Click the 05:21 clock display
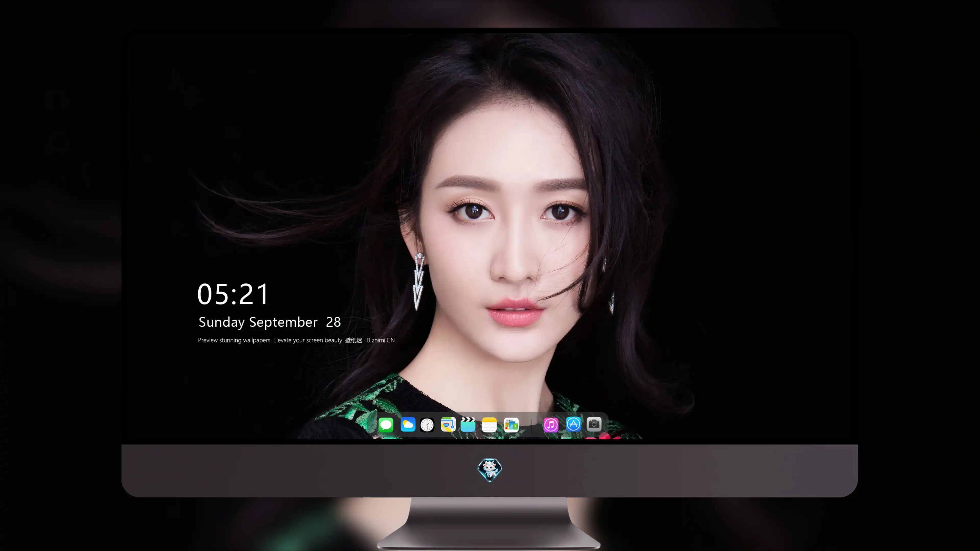980x551 pixels. (233, 294)
